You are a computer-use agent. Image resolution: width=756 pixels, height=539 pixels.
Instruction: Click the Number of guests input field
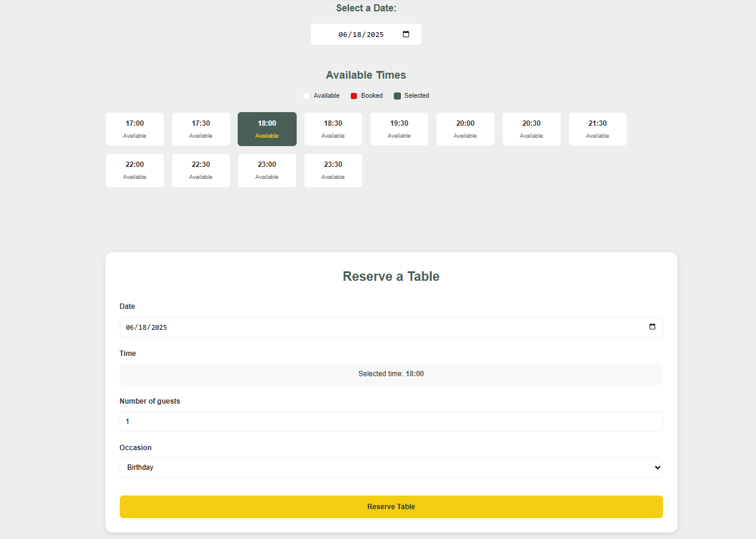coord(391,422)
